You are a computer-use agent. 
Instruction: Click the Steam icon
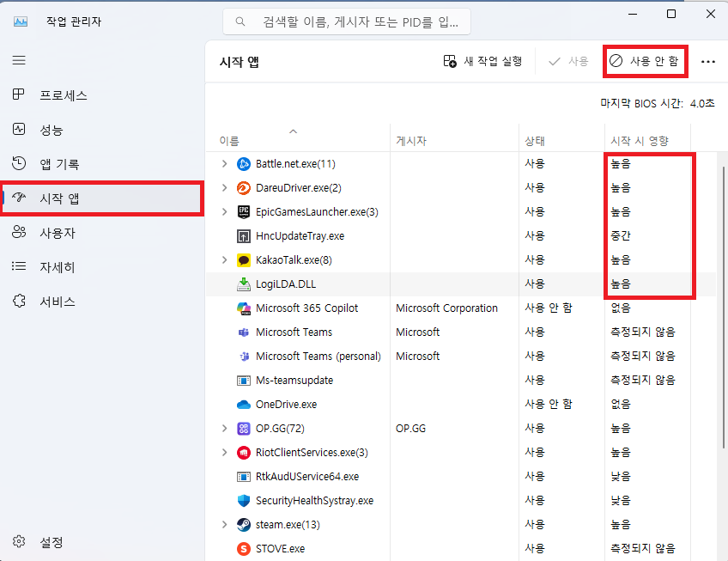[x=244, y=525]
